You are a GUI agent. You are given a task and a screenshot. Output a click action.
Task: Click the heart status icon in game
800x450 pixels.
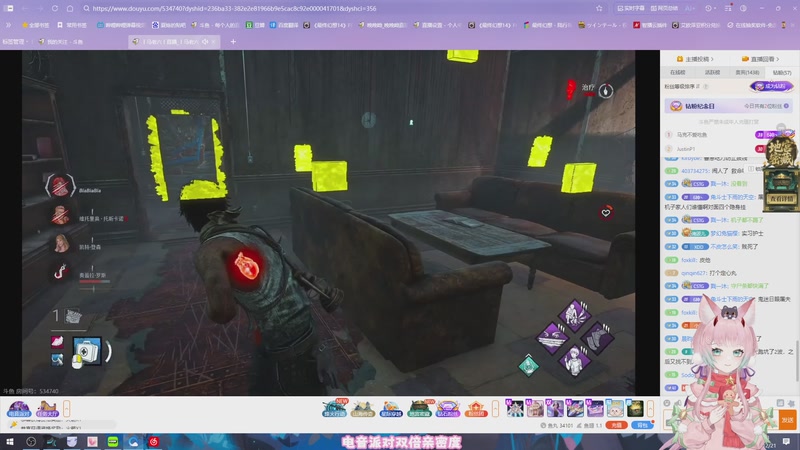coord(606,213)
